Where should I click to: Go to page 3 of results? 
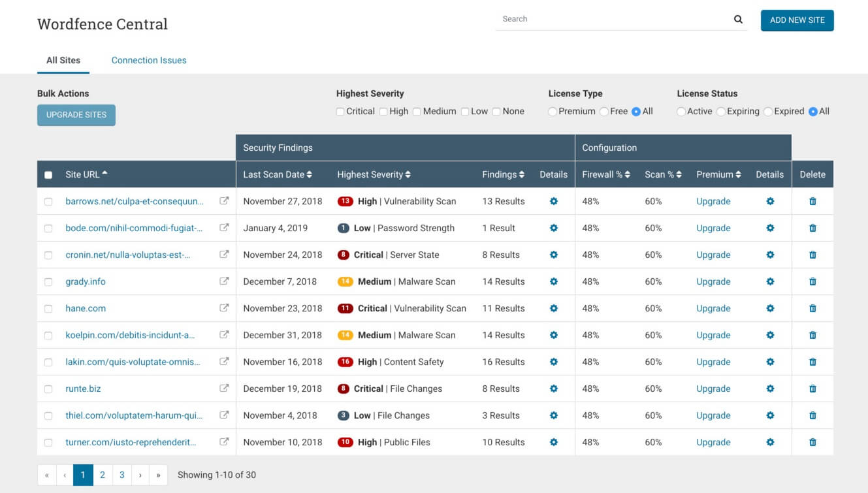[x=122, y=475]
